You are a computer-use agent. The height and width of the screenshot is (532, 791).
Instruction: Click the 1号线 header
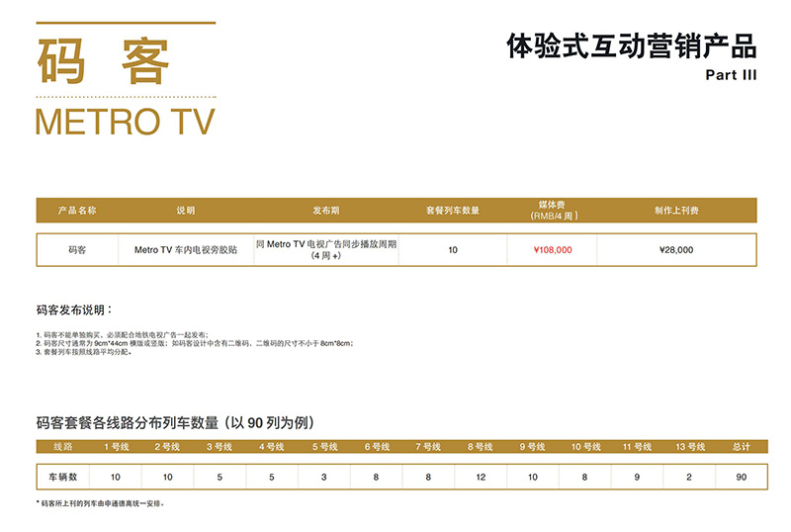pos(116,447)
